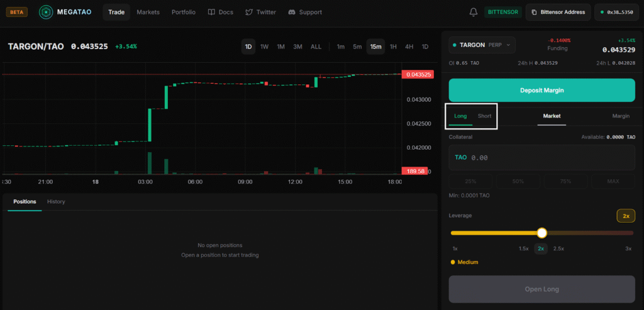Image resolution: width=644 pixels, height=310 pixels.
Task: Click the BETA badge
Action: 14,12
